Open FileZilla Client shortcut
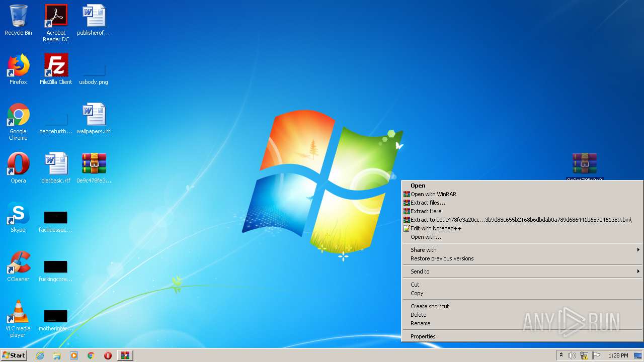This screenshot has width=644, height=362. pos(56,69)
